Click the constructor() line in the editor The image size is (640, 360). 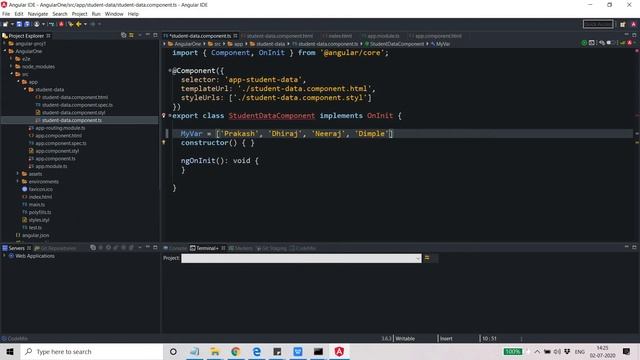coord(218,143)
